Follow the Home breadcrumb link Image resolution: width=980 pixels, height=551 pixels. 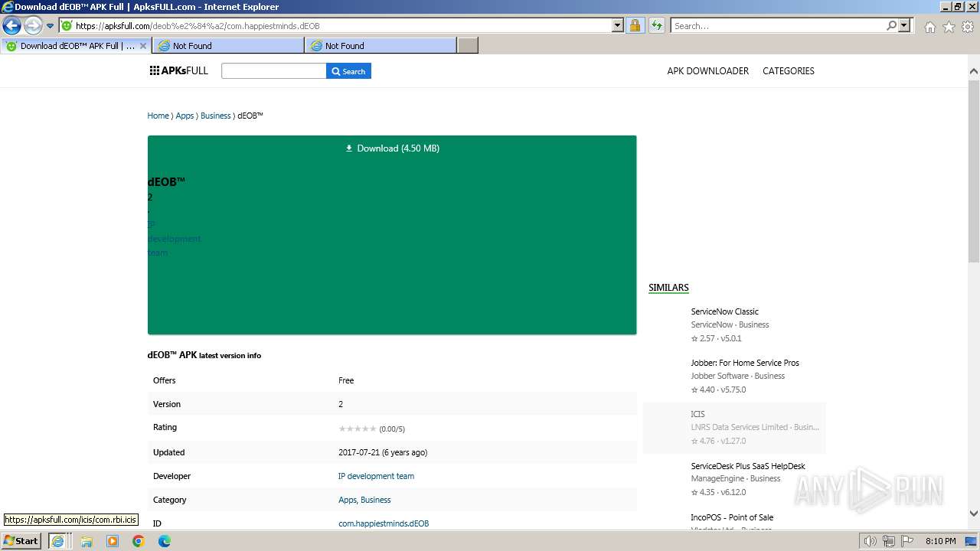pyautogui.click(x=158, y=116)
